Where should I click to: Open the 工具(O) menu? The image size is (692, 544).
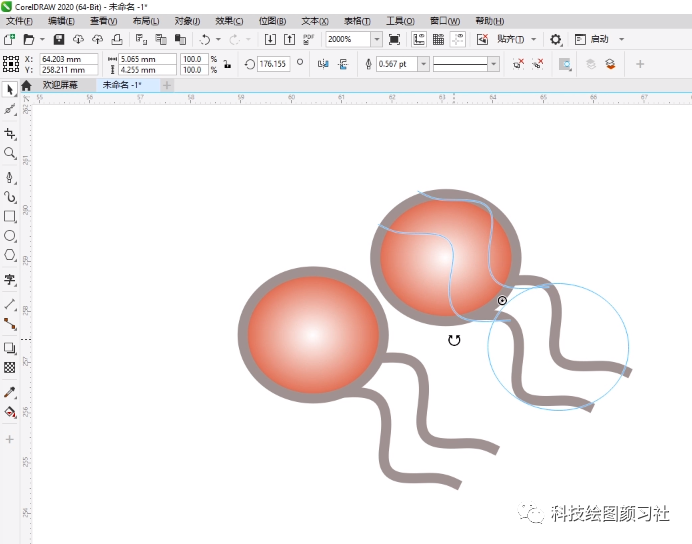(400, 21)
